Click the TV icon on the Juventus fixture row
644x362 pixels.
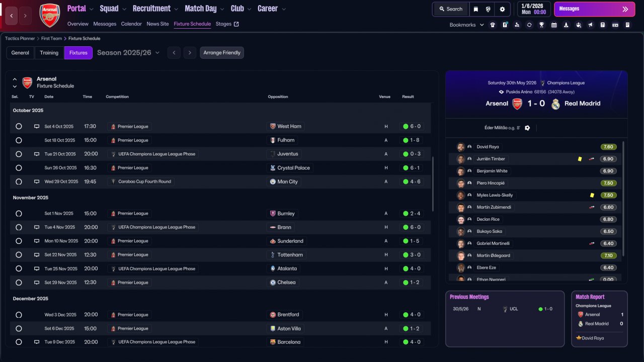tap(37, 154)
